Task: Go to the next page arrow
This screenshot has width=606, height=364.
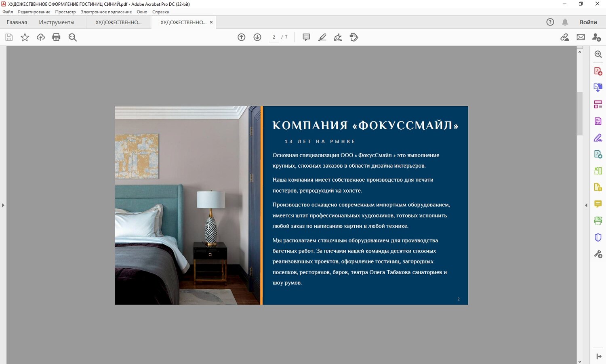Action: (257, 37)
